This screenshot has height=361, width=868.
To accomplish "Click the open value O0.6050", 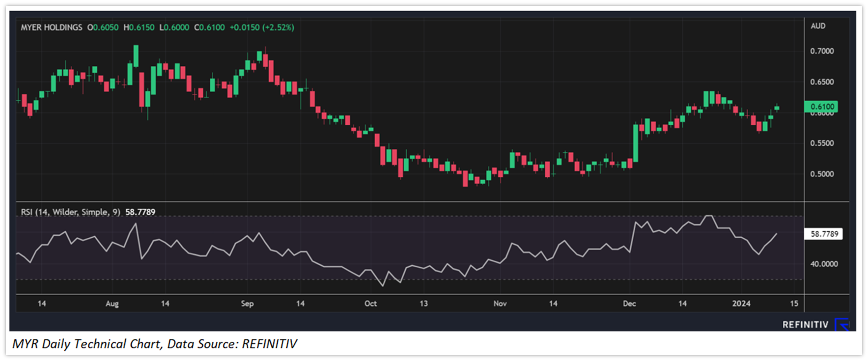I will [103, 27].
